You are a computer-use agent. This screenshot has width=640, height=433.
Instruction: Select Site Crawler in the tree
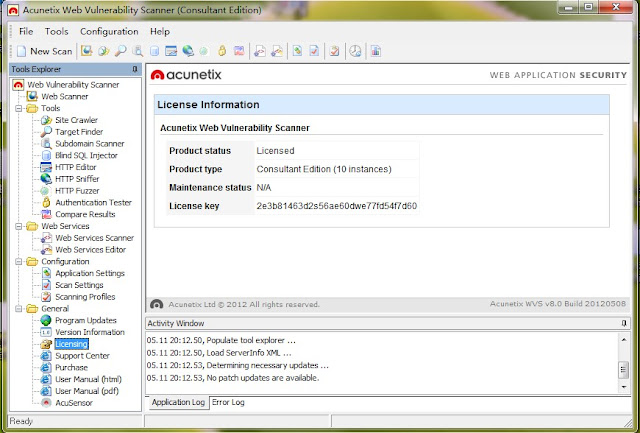click(76, 120)
